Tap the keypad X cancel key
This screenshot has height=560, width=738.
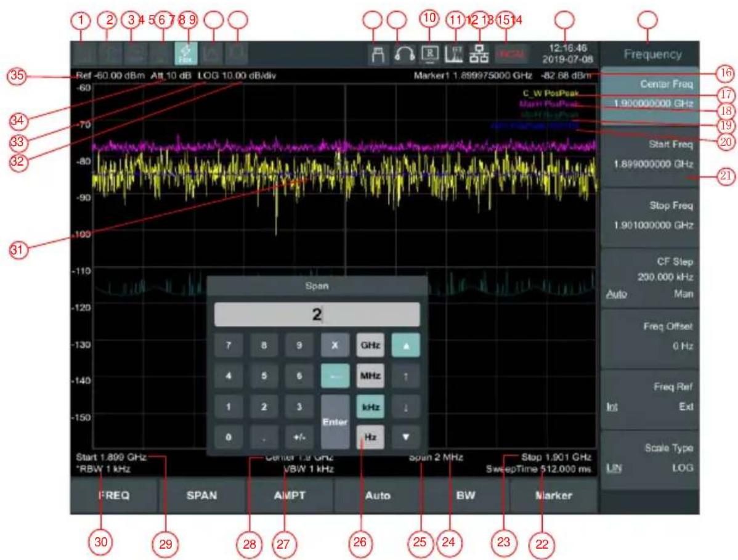pos(335,346)
